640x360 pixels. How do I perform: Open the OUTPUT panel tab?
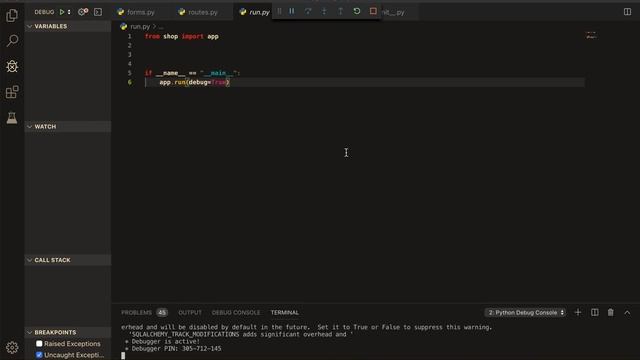tap(190, 313)
